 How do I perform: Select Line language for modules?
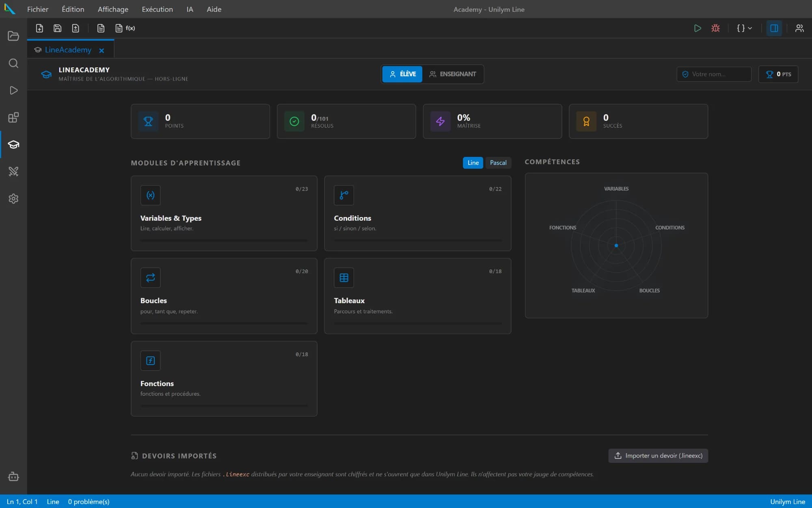[x=473, y=163]
